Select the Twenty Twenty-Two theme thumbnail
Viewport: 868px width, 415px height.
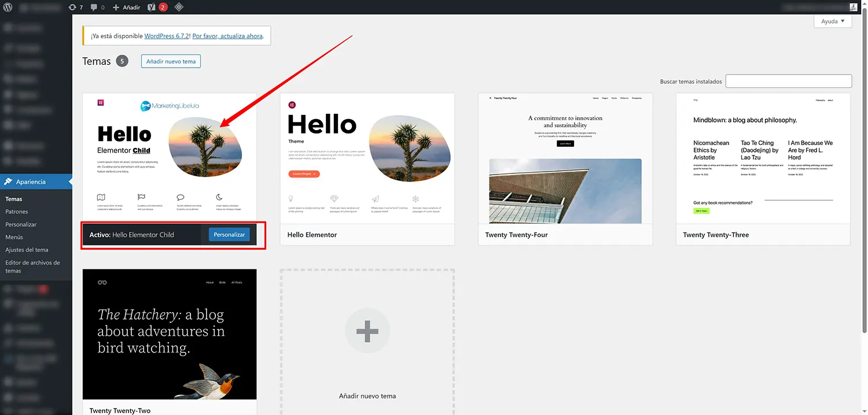pyautogui.click(x=169, y=334)
